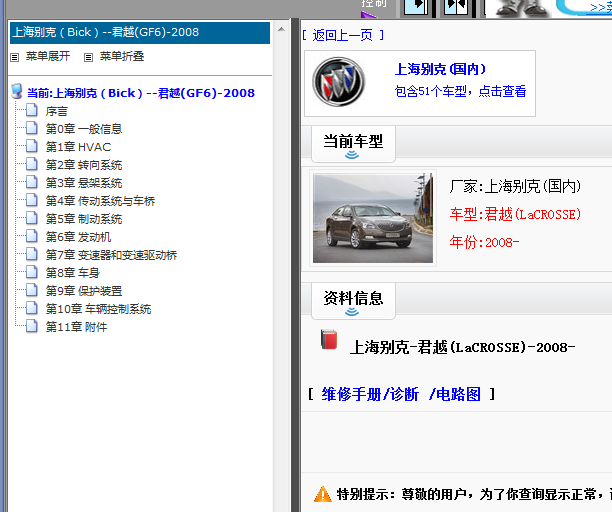Image resolution: width=612 pixels, height=512 pixels.
Task: Click the page icon next to 第0章 一般信息
Action: 32,128
